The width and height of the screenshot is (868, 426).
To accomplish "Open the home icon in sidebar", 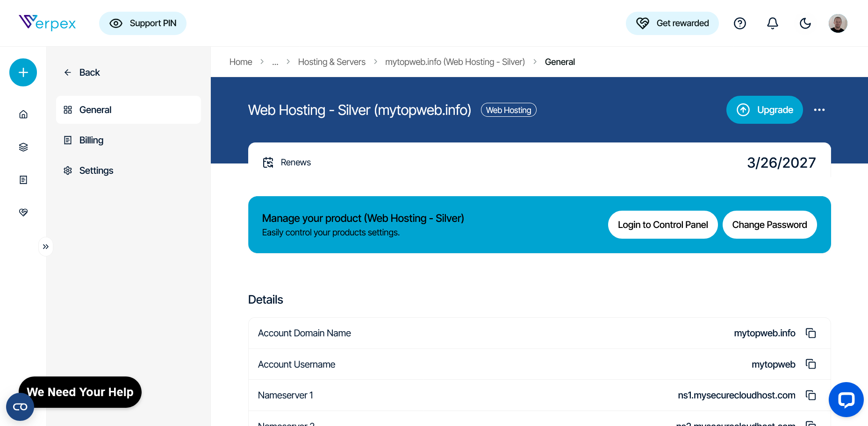I will click(x=23, y=114).
